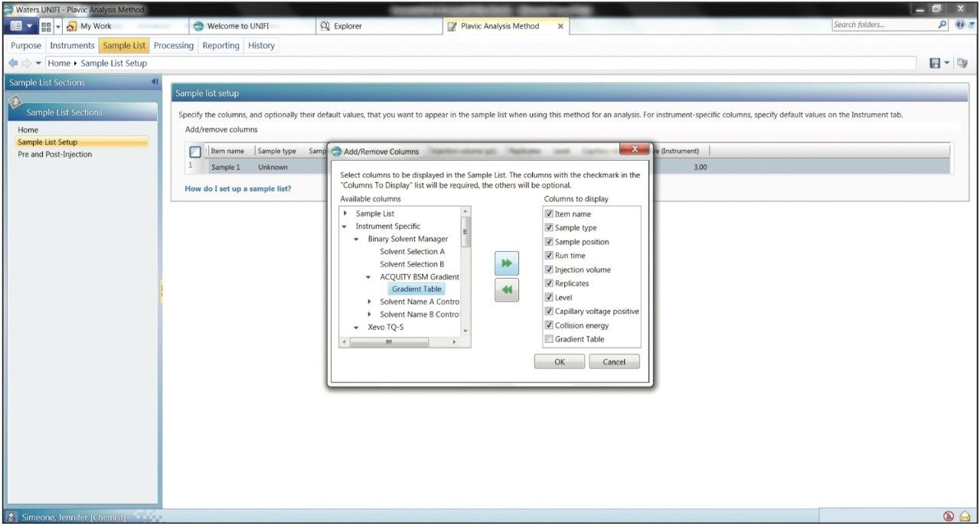The width and height of the screenshot is (980, 526).
Task: Open the Processing tab
Action: tap(174, 46)
